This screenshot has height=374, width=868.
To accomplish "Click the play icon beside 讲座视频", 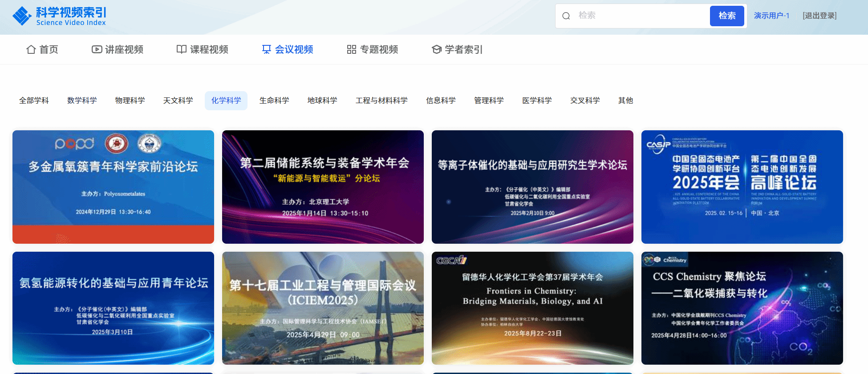I will click(x=97, y=49).
